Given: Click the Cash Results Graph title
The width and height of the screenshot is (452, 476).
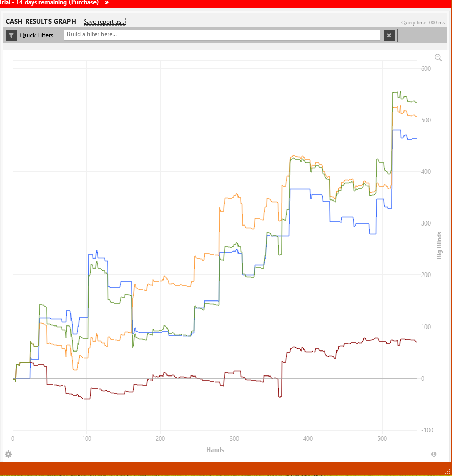Looking at the screenshot, I should (41, 21).
